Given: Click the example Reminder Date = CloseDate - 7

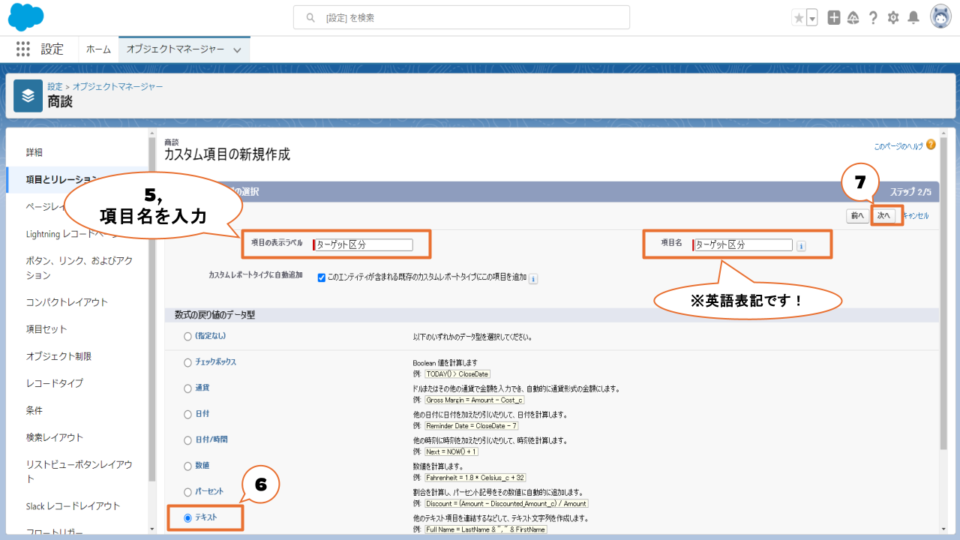Looking at the screenshot, I should 471,426.
